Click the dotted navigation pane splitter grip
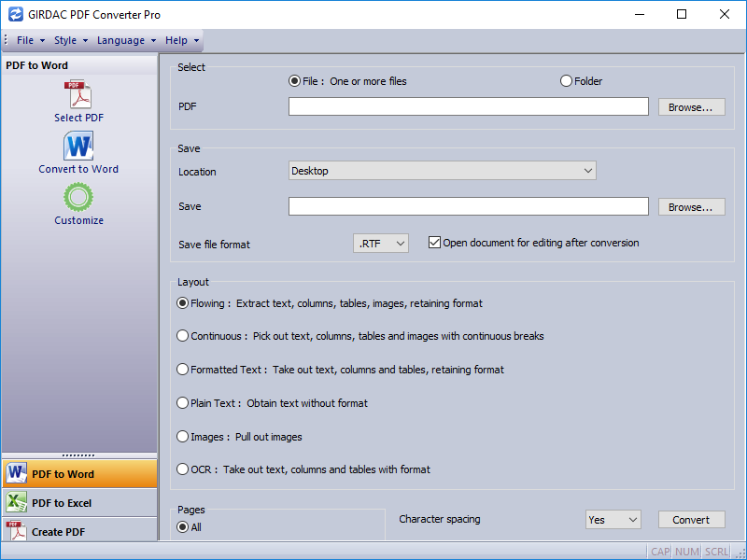 78,455
